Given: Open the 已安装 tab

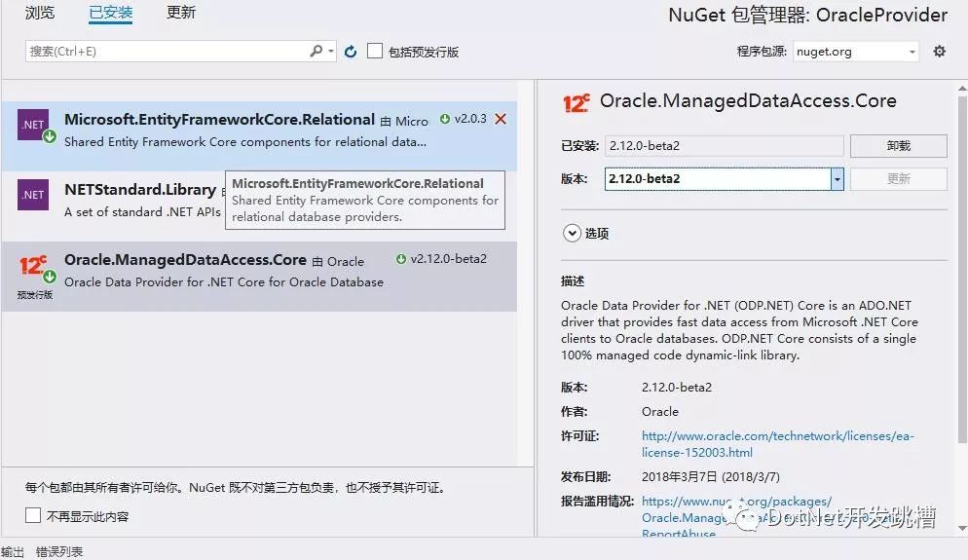Looking at the screenshot, I should click(110, 13).
